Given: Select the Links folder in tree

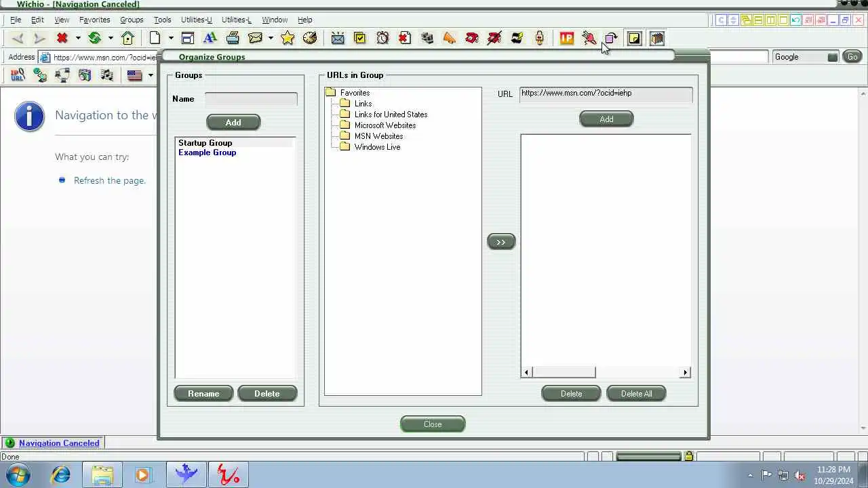Looking at the screenshot, I should click(363, 104).
